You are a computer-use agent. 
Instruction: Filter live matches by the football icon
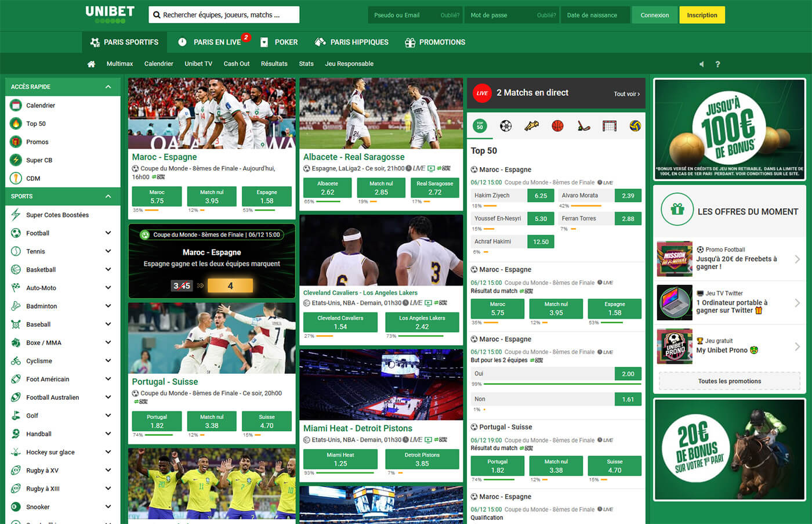(506, 125)
